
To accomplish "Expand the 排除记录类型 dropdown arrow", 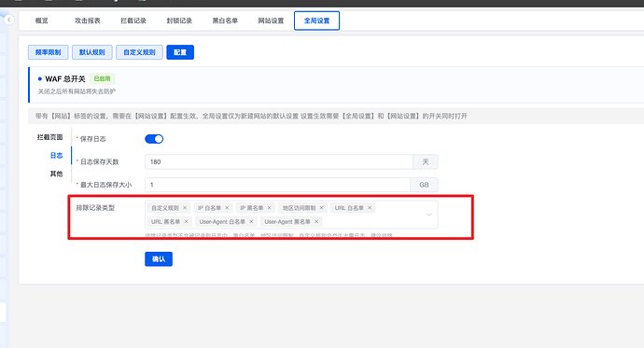I will pos(429,215).
